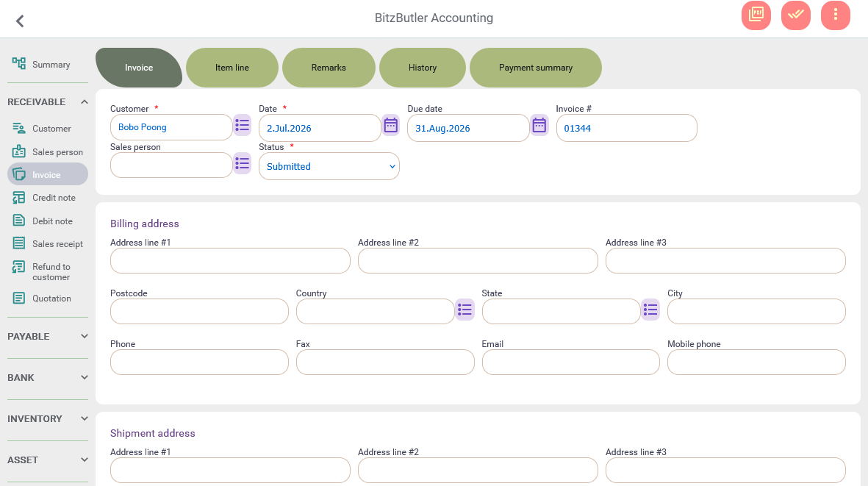Click Billing Address line #1 field

pyautogui.click(x=230, y=260)
